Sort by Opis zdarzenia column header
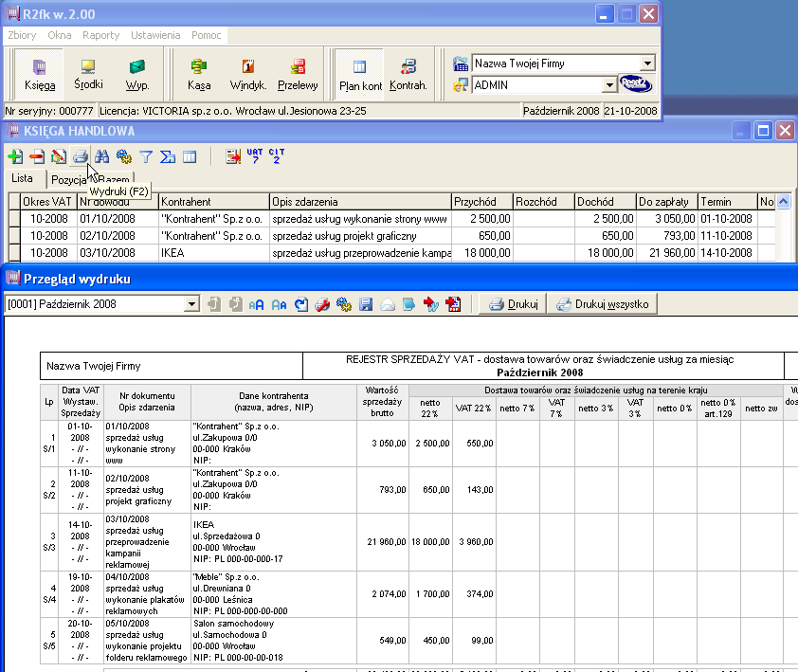 tap(360, 202)
